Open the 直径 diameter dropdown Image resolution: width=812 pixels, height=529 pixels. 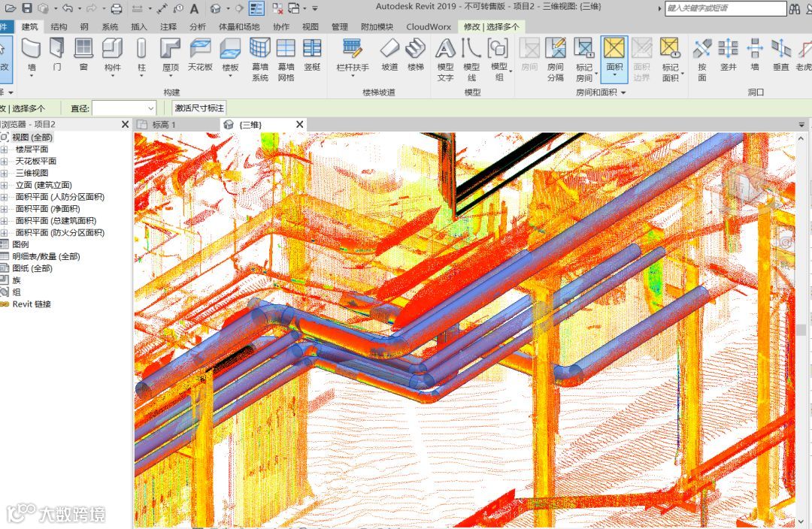150,108
